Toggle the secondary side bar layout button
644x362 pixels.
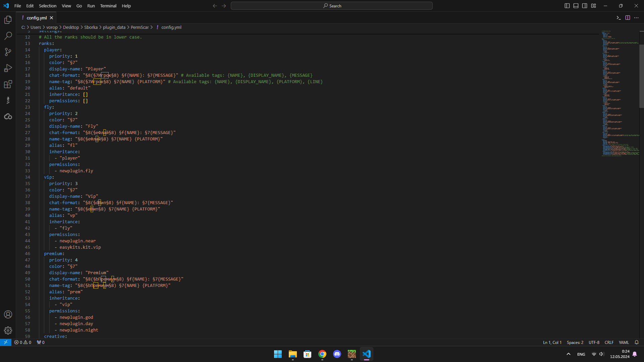click(x=585, y=6)
